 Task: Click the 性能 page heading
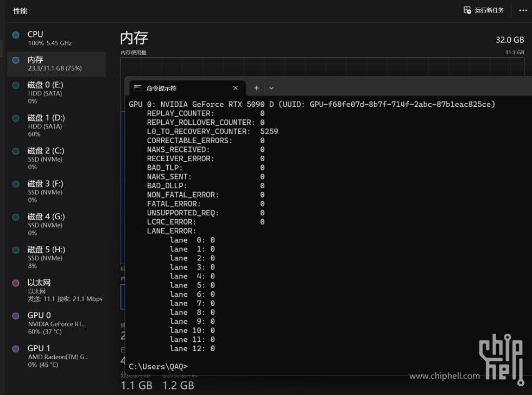tap(20, 11)
